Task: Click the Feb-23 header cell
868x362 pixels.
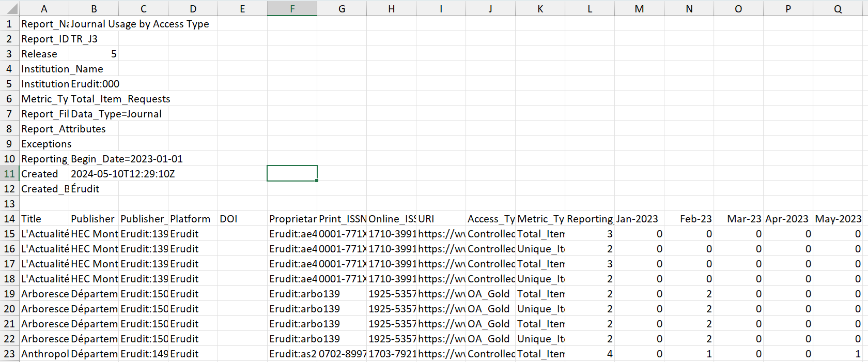Action: click(x=689, y=219)
